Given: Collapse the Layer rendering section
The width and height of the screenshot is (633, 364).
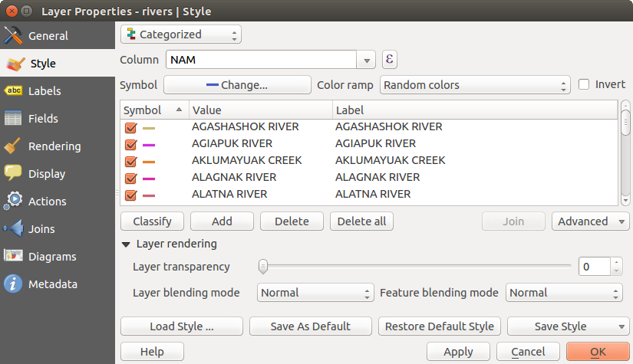Looking at the screenshot, I should pos(126,244).
